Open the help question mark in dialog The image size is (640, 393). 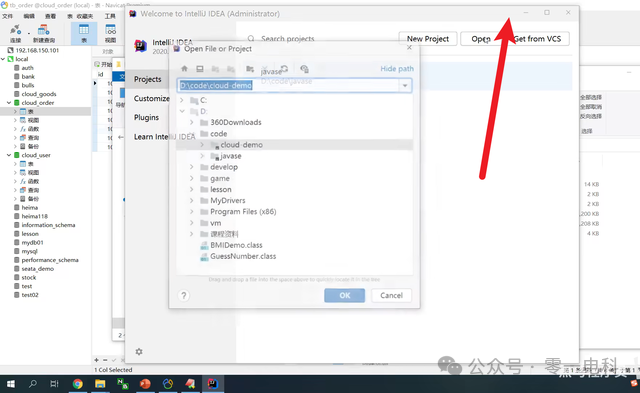point(184,295)
